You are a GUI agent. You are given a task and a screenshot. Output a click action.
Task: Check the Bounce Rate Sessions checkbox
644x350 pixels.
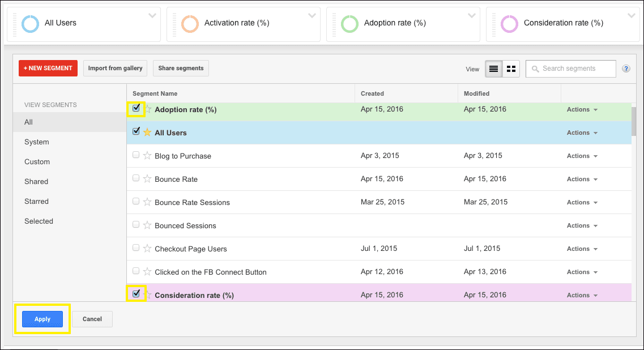[136, 201]
